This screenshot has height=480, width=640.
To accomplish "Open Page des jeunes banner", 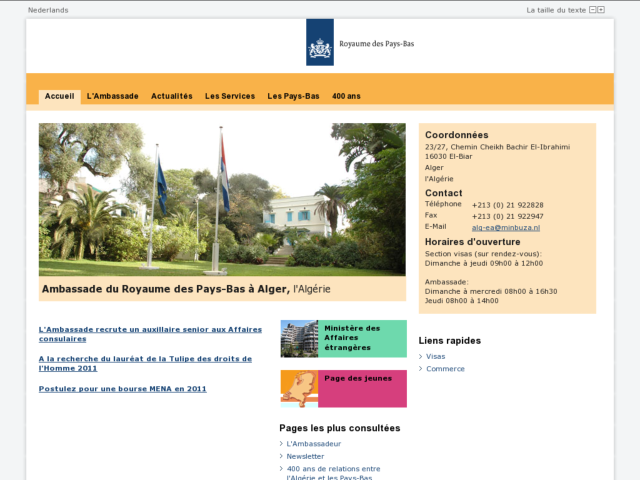I will [344, 389].
